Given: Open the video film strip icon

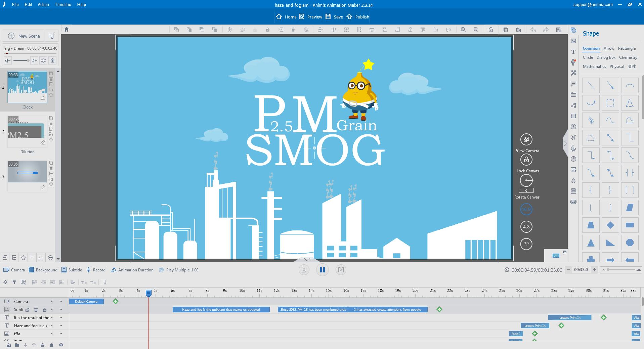Looking at the screenshot, I should (573, 116).
